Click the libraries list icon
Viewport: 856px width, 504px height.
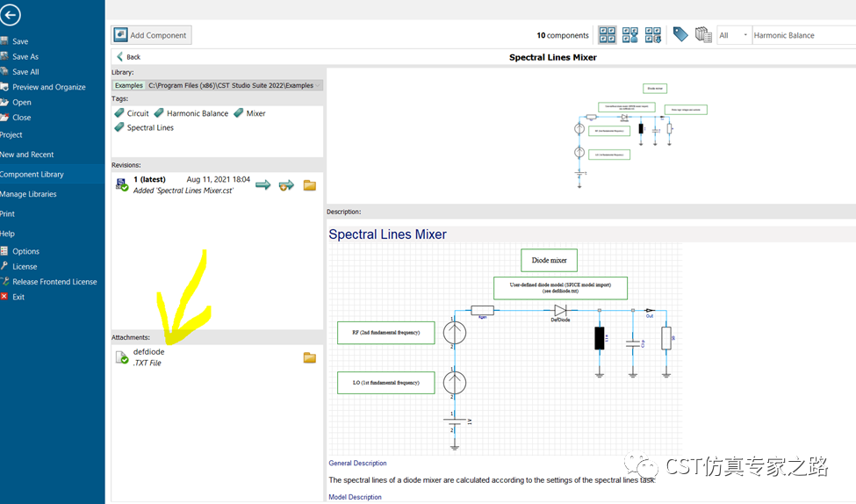[x=703, y=35]
